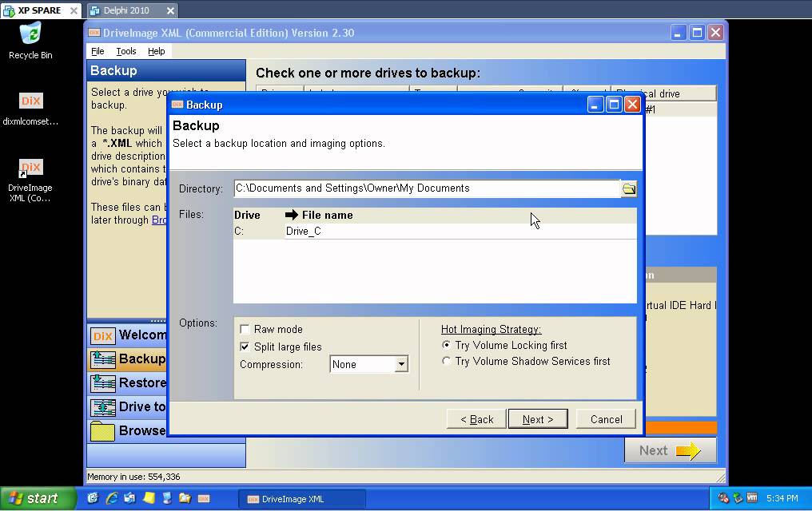Viewport: 812px width, 511px height.
Task: Click the taskbar clock showing 5:34 PM
Action: [782, 498]
